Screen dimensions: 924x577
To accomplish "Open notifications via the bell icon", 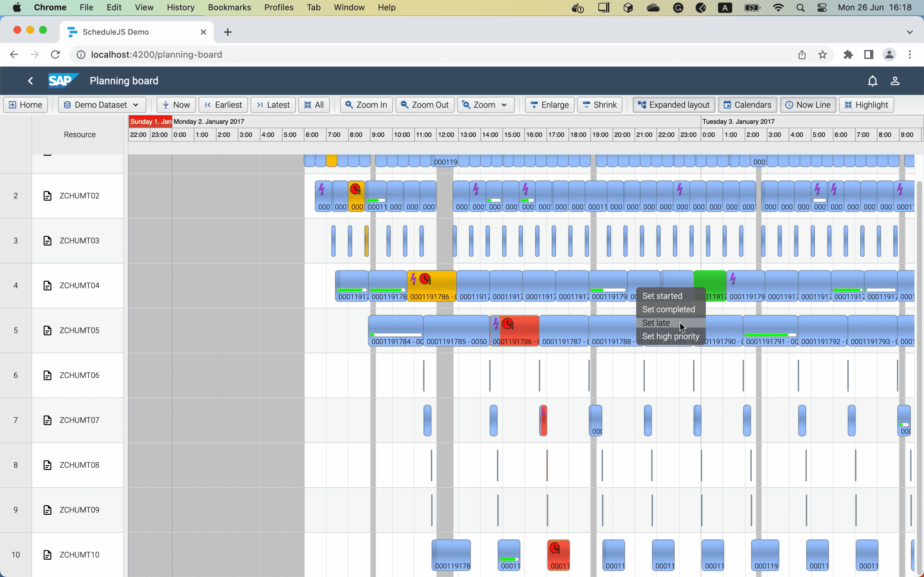I will [x=872, y=80].
